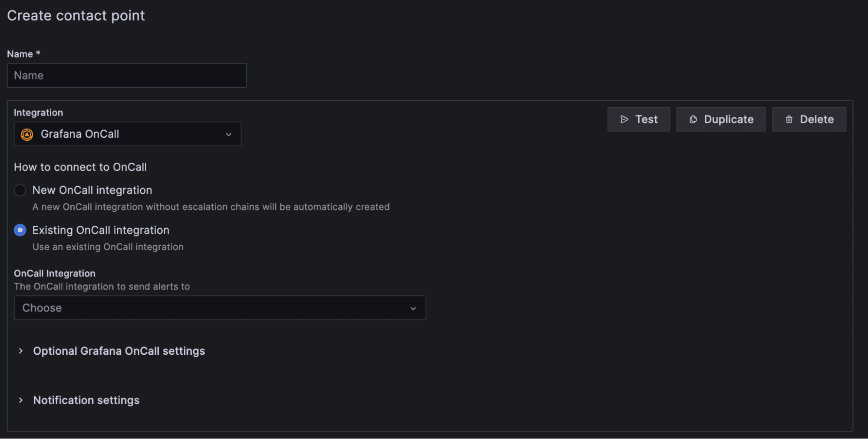Click the Test button

tap(638, 119)
